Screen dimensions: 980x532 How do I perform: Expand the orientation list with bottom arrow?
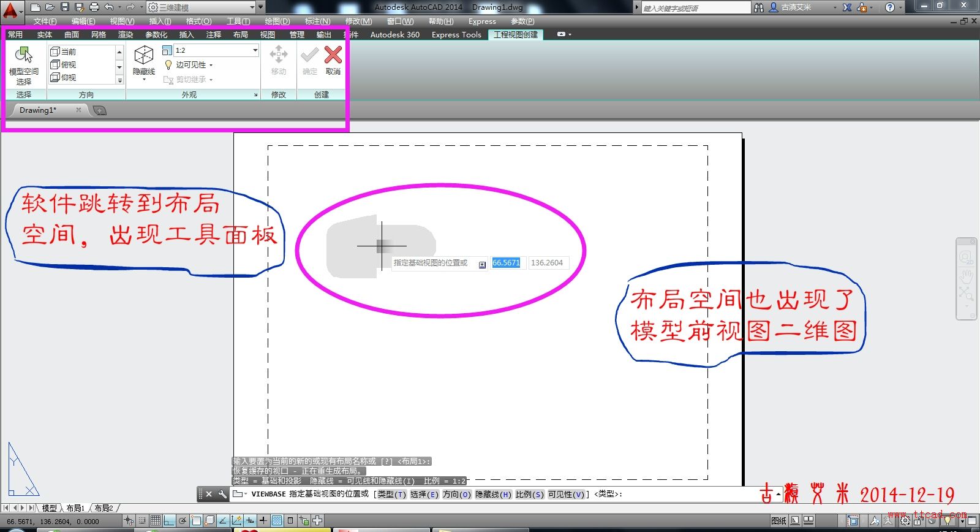119,80
